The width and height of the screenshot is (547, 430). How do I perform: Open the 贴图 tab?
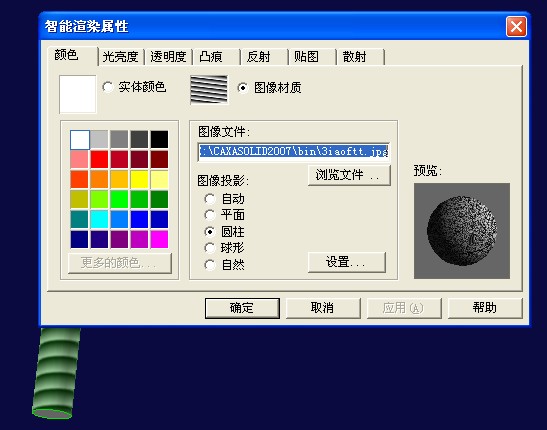tap(312, 56)
